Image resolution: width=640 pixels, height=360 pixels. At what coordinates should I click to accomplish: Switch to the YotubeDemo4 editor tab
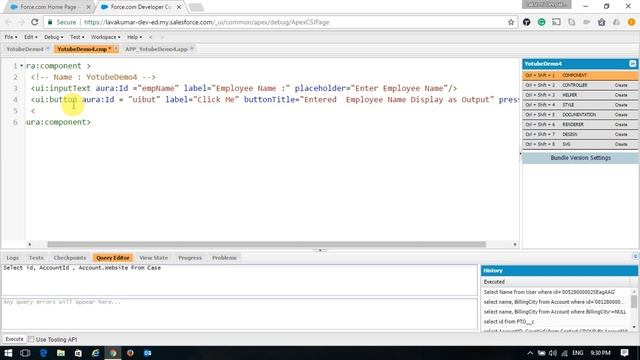point(24,49)
